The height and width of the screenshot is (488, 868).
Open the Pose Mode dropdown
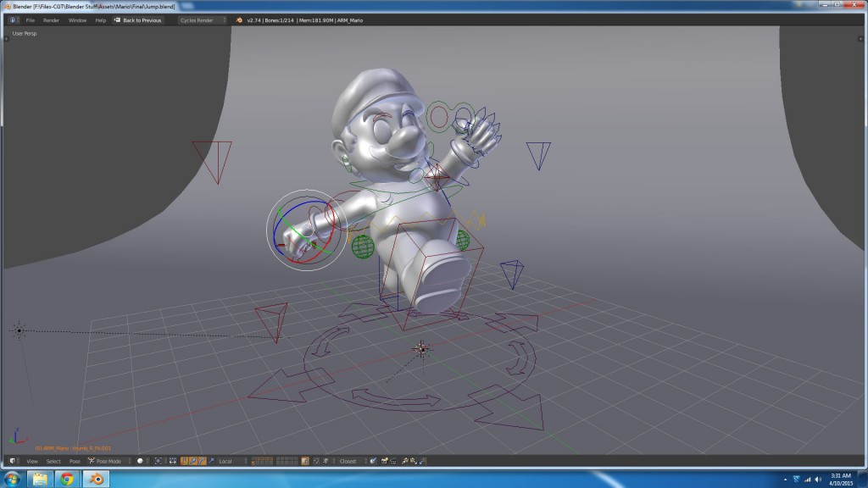pyautogui.click(x=105, y=461)
